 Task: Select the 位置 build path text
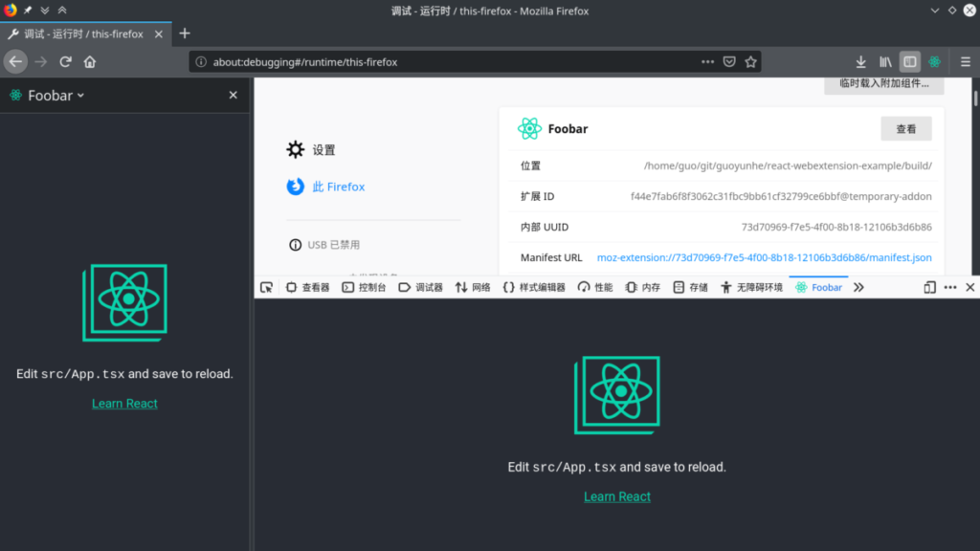(788, 165)
